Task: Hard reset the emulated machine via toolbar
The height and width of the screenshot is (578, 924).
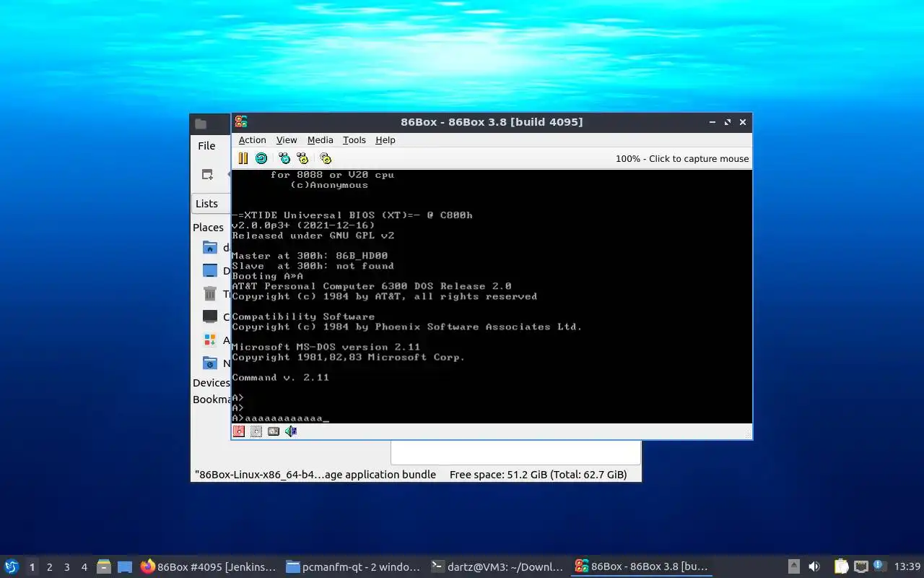Action: pos(261,158)
